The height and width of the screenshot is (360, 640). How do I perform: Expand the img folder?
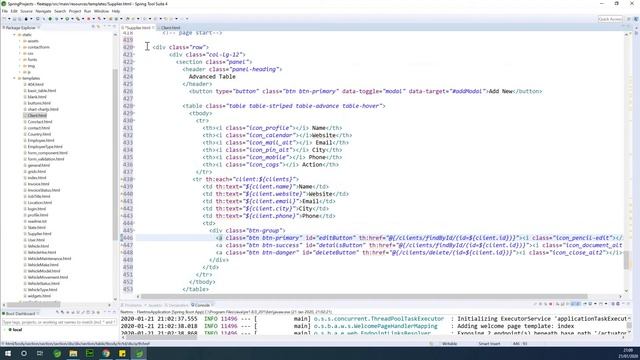pos(20,66)
